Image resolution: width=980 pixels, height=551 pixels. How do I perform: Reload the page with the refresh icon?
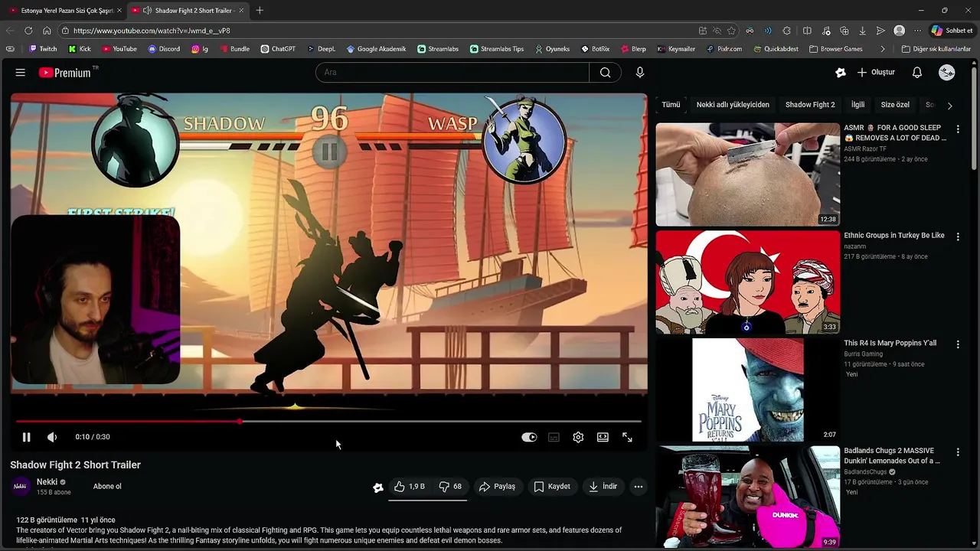pos(28,31)
